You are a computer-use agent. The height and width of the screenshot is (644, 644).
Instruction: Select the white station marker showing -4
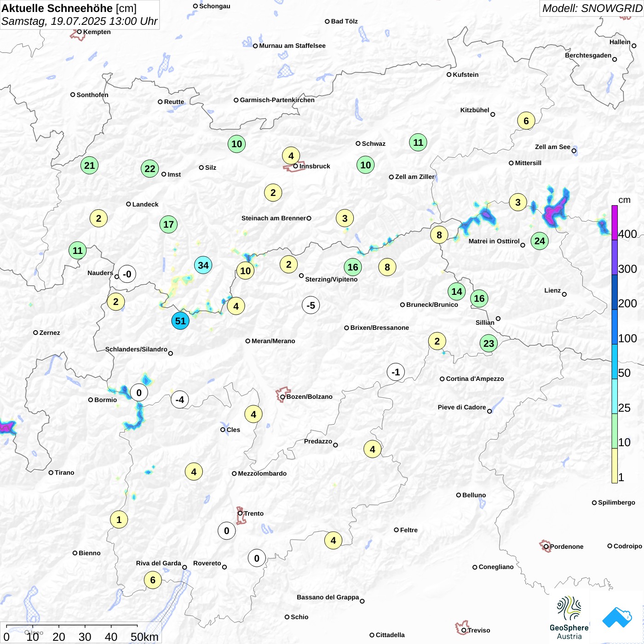pos(180,399)
